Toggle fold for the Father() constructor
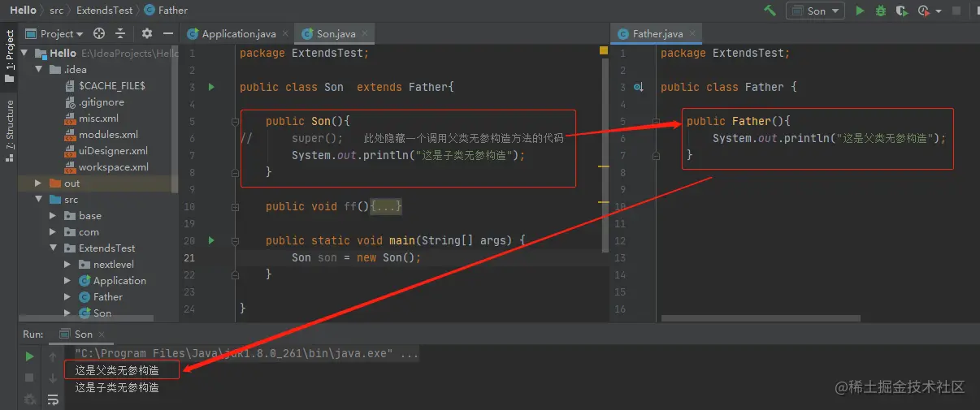The width and height of the screenshot is (980, 410). [656, 121]
